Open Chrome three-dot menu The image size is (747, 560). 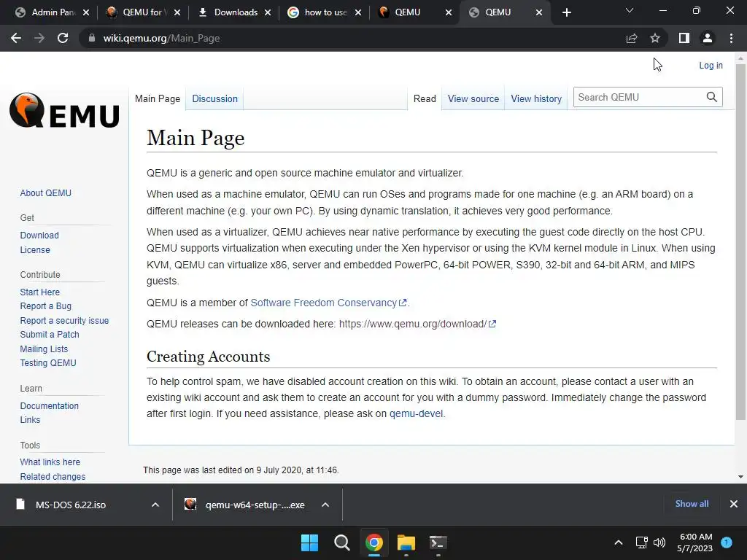[x=731, y=38]
